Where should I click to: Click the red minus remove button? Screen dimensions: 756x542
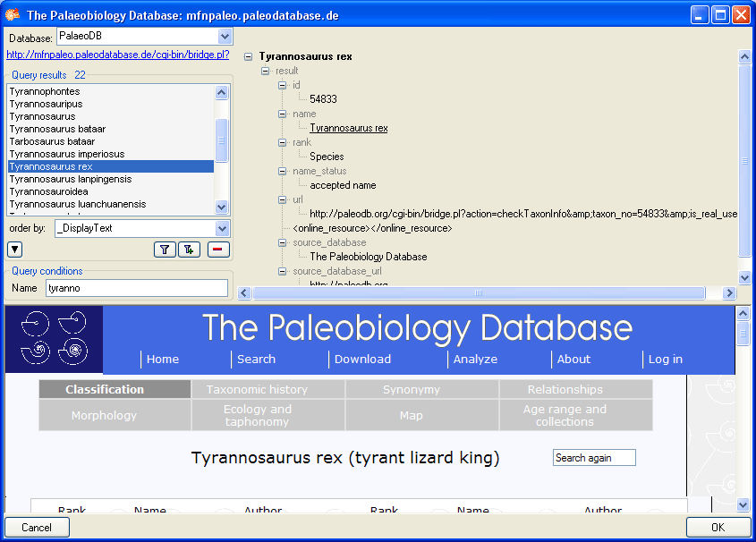pyautogui.click(x=218, y=250)
